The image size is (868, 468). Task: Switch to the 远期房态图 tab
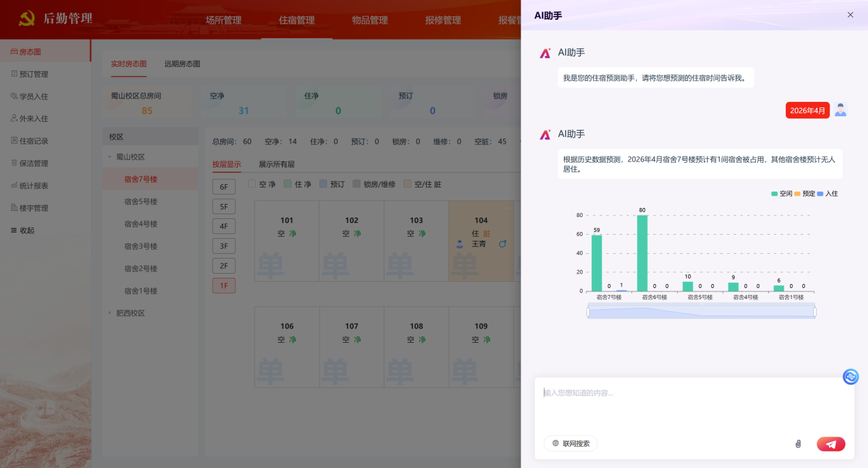coord(182,64)
